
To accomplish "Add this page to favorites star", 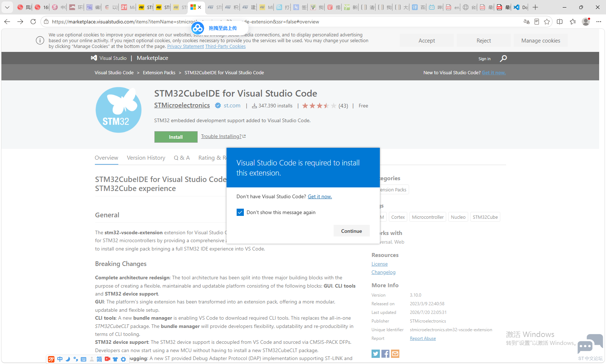I will pyautogui.click(x=547, y=22).
